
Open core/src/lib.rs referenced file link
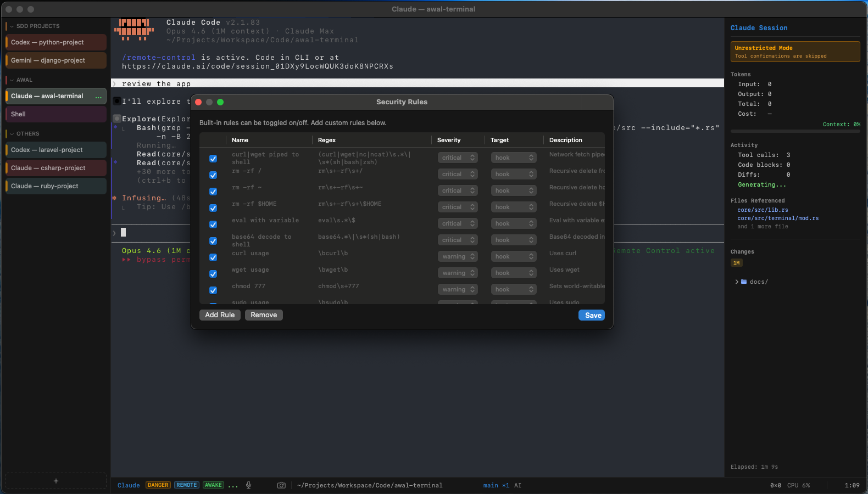pos(763,210)
